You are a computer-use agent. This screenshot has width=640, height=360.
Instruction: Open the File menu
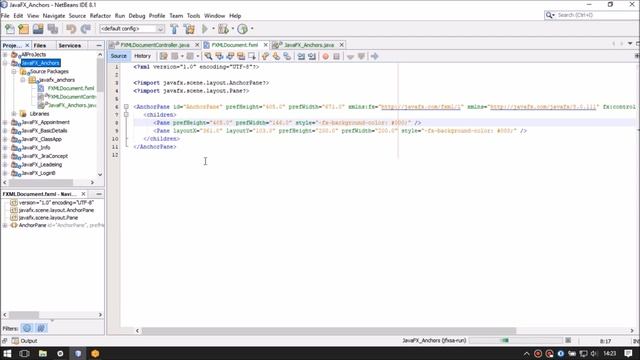click(x=5, y=16)
